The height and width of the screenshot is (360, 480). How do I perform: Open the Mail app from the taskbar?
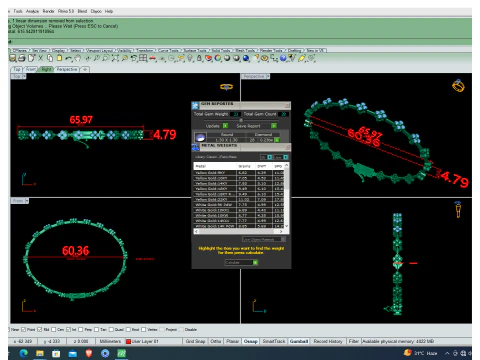tap(73, 353)
